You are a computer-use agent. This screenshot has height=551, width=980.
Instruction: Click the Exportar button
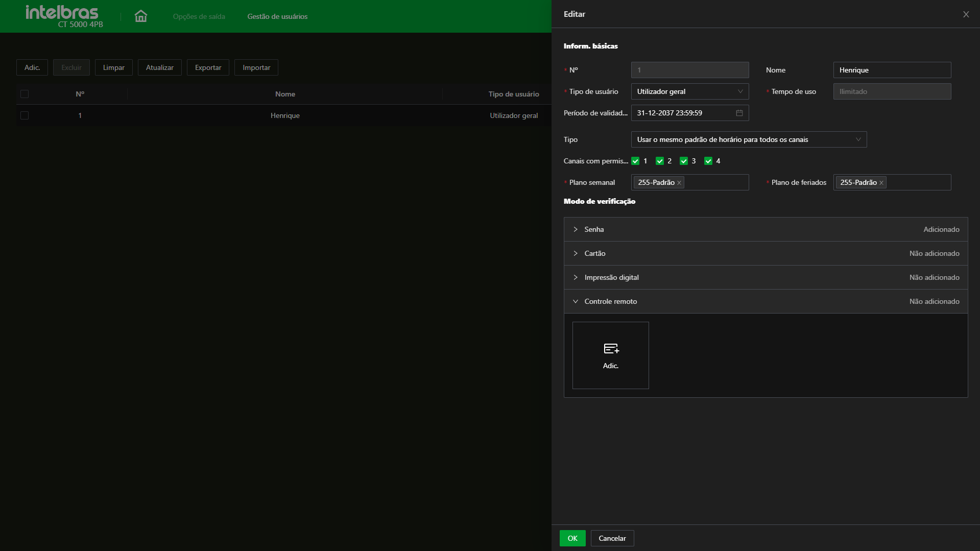[x=208, y=68]
